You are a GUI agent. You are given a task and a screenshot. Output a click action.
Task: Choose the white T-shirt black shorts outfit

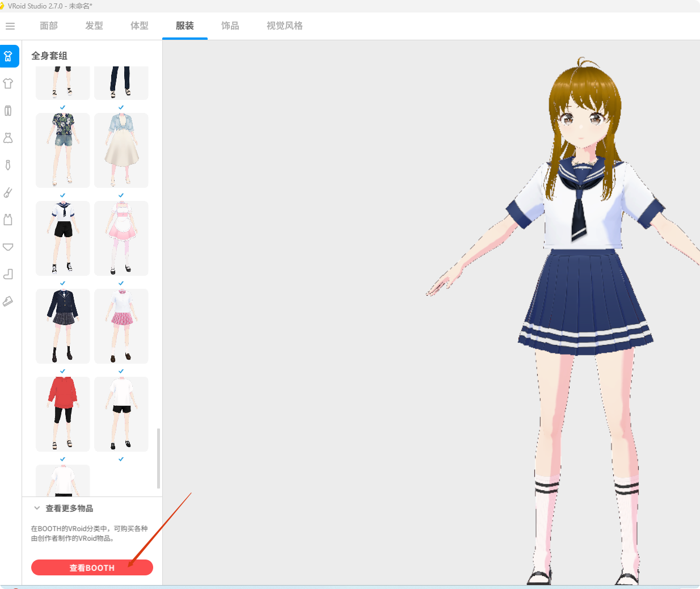121,414
